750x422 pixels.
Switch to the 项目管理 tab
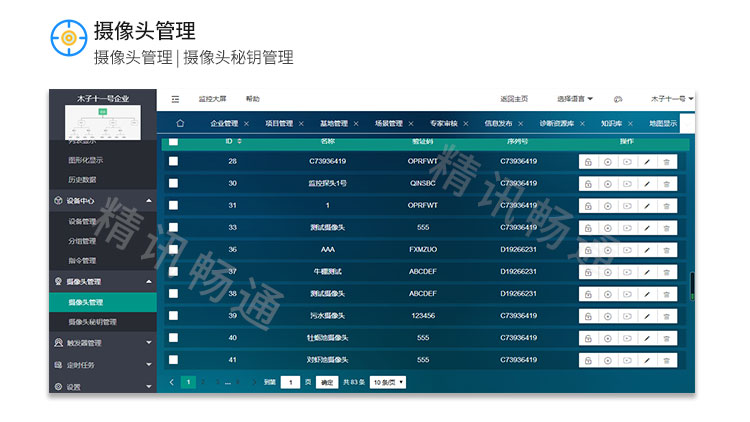pyautogui.click(x=279, y=123)
